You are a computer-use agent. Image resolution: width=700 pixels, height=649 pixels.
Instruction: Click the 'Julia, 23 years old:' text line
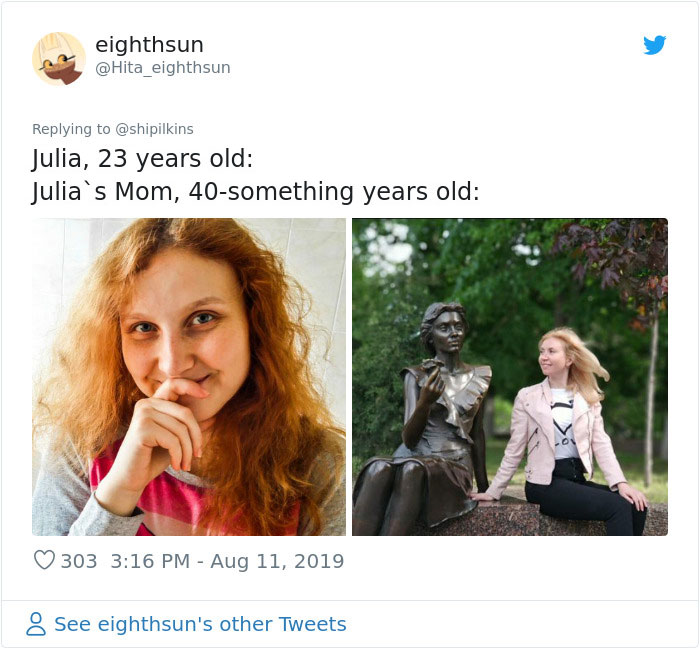tap(142, 158)
